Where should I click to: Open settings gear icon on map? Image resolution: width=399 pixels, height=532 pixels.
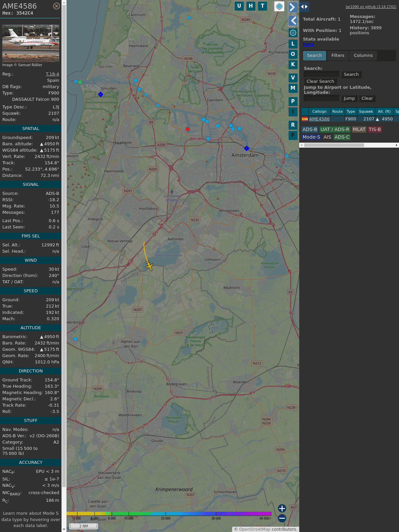click(293, 33)
